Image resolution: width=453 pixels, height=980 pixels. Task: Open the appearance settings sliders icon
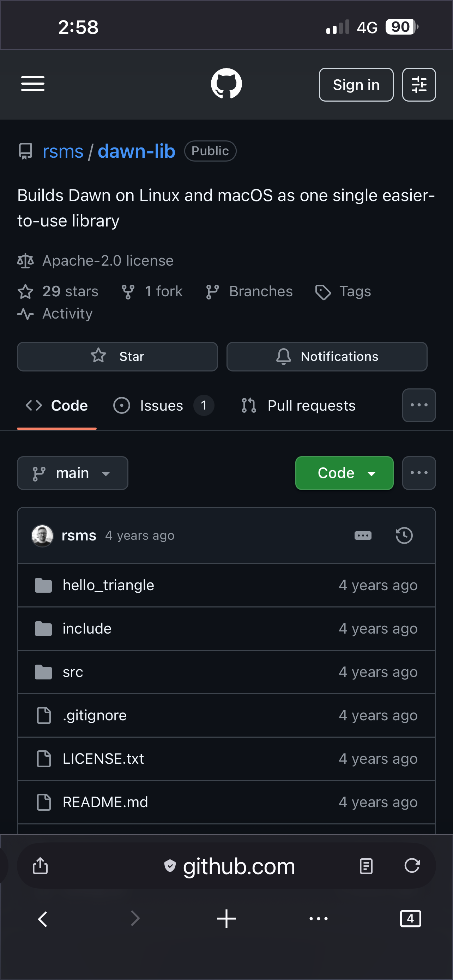pyautogui.click(x=419, y=84)
